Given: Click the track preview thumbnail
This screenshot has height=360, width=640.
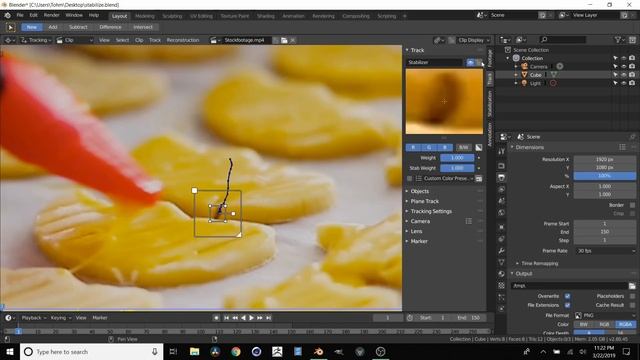Looking at the screenshot, I should (444, 101).
